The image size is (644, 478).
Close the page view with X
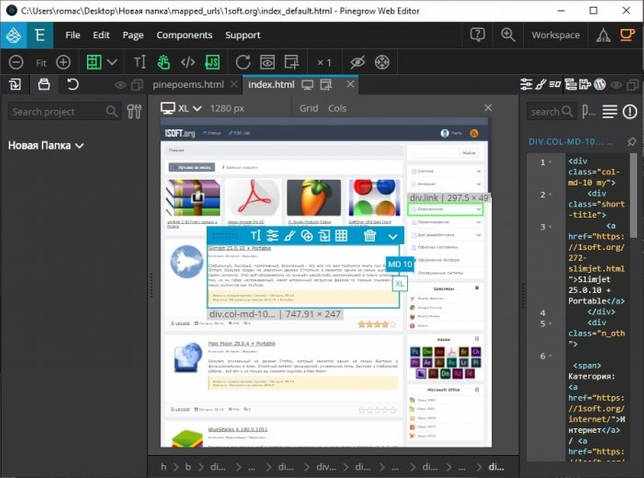click(488, 108)
